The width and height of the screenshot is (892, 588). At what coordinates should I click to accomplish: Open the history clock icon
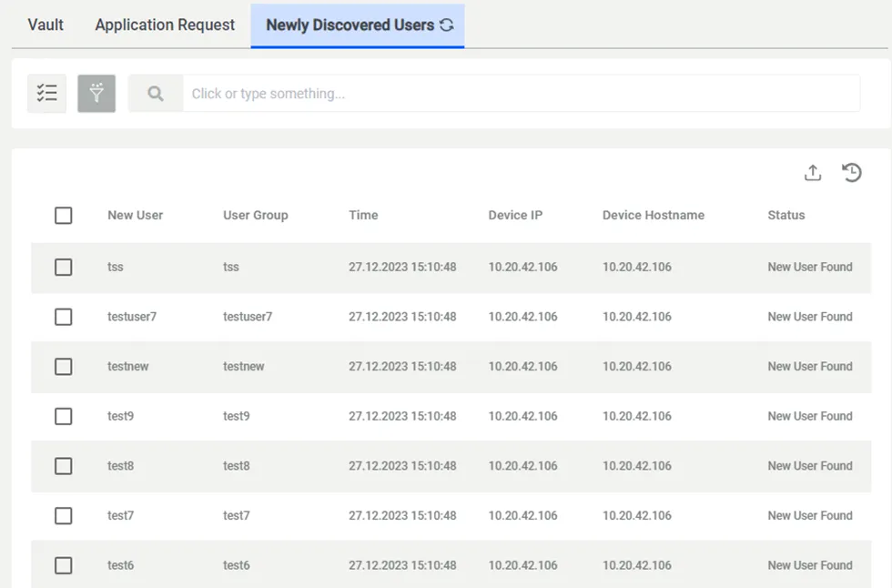852,172
